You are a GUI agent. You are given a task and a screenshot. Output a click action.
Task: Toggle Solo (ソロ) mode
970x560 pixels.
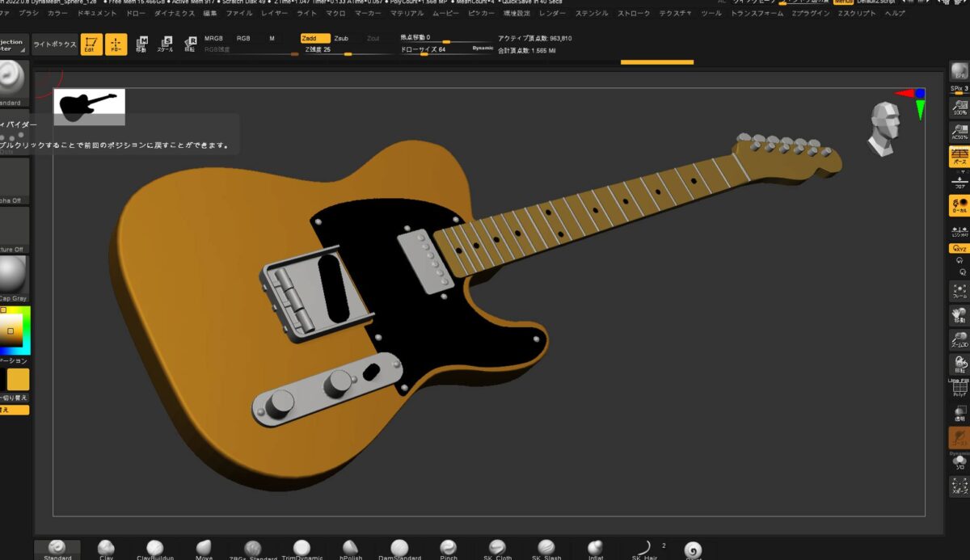[x=959, y=464]
